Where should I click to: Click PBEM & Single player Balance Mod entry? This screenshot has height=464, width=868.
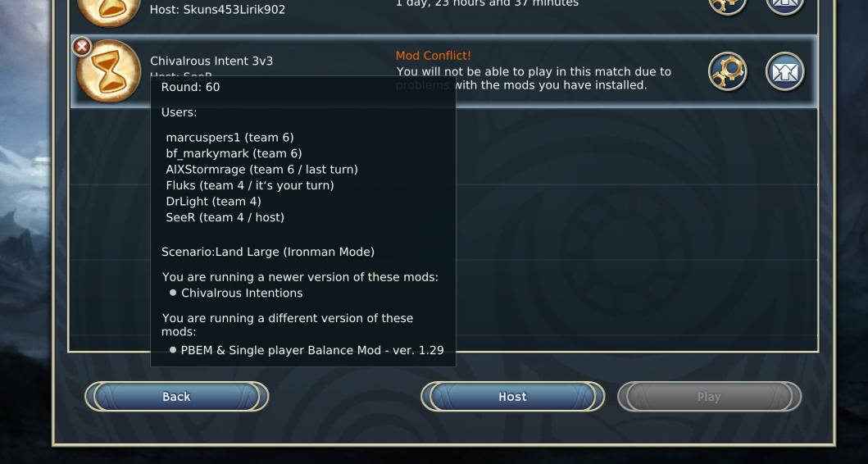(307, 350)
